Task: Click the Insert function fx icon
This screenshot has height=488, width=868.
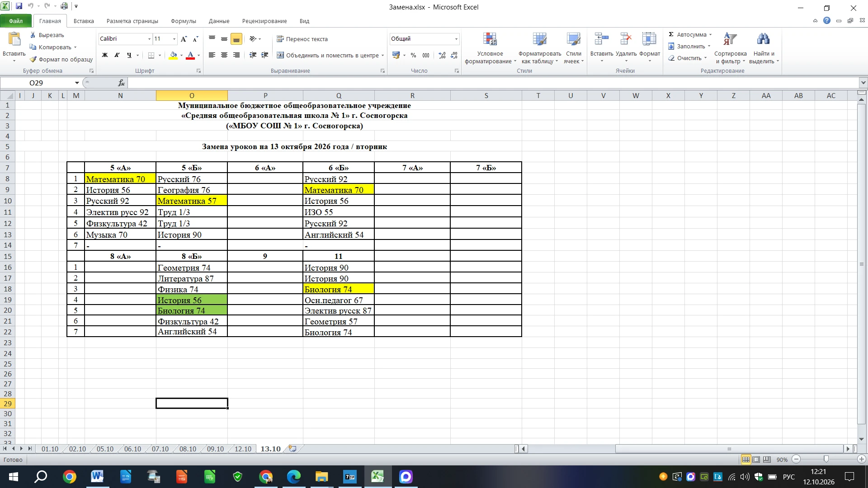Action: 121,83
